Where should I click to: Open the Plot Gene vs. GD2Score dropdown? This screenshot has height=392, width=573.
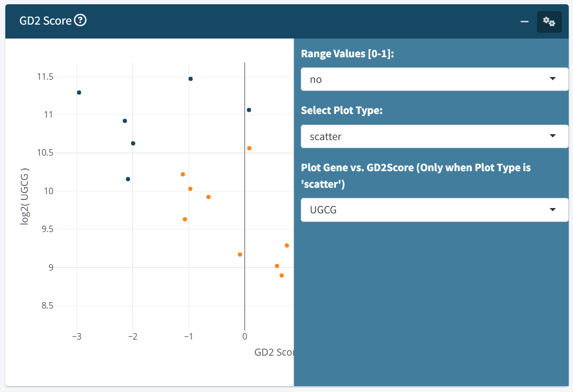tap(434, 210)
